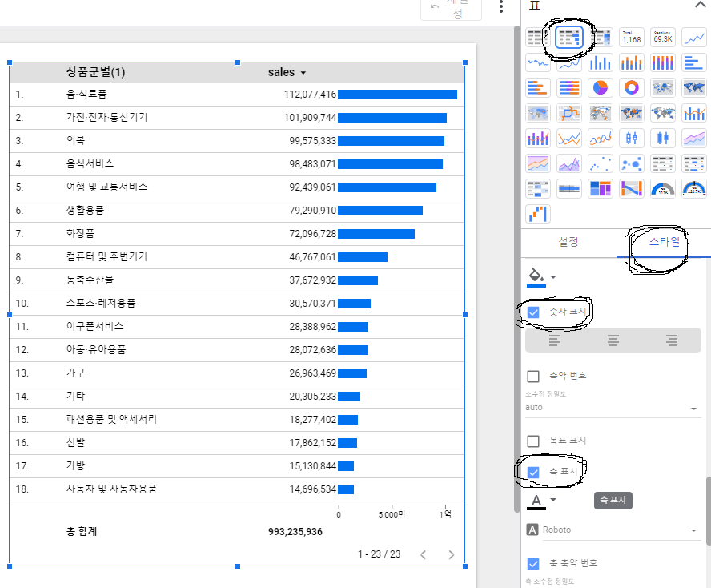Pick the column chart icon
The height and width of the screenshot is (588, 711).
(x=601, y=62)
